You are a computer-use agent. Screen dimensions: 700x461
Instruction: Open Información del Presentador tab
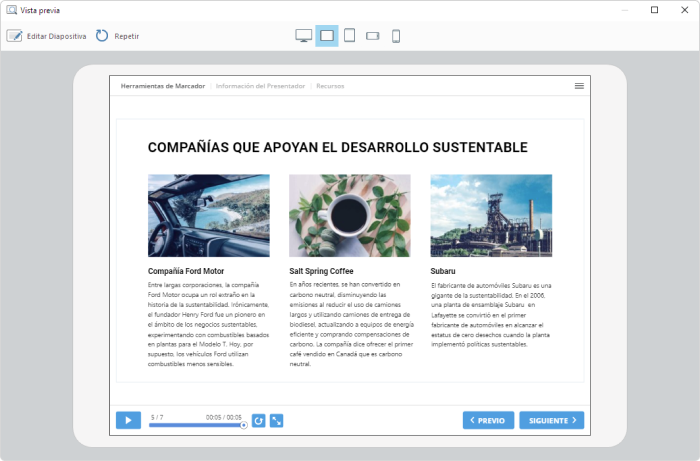[x=260, y=86]
